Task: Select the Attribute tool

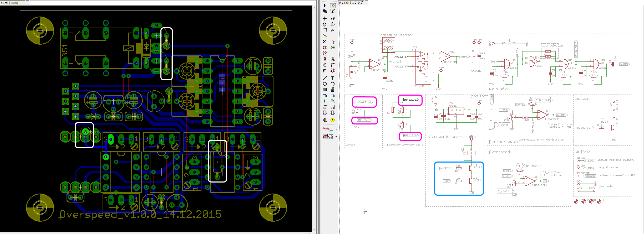Action: tap(325, 107)
